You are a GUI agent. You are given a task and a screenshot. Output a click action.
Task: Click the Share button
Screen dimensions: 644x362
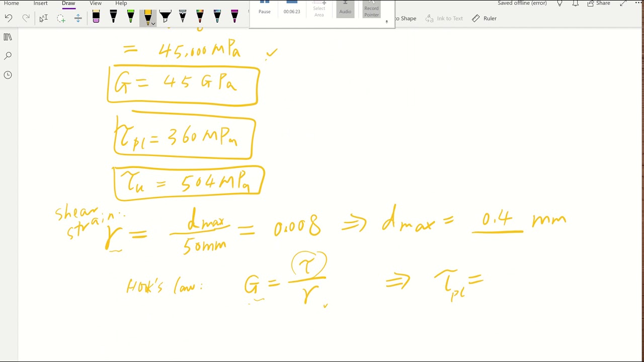pos(599,3)
